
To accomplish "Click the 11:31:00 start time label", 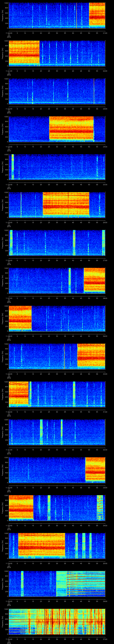I will 9,450.
